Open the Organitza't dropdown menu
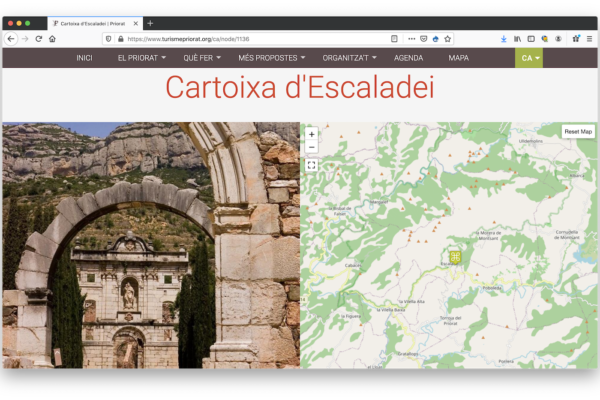The image size is (600, 400). point(350,58)
